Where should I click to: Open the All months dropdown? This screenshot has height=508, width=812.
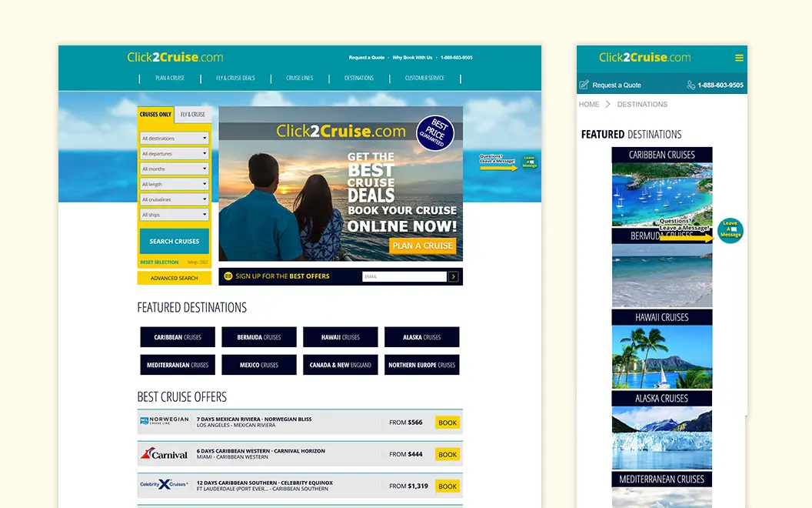point(174,169)
